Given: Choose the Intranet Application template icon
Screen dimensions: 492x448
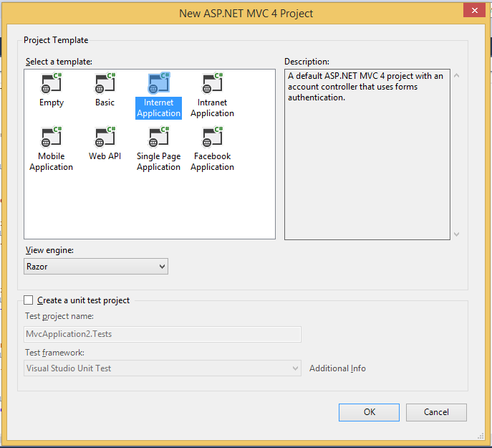Looking at the screenshot, I should [213, 83].
